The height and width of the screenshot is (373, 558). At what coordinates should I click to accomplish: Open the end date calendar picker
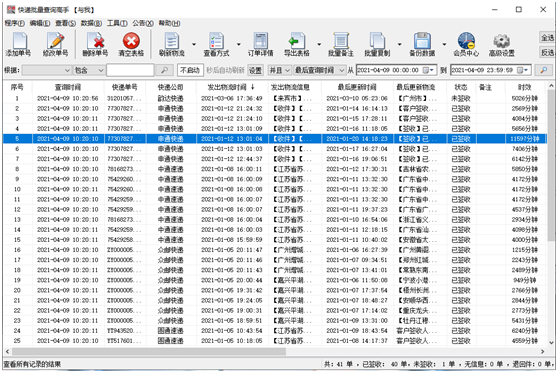tap(523, 70)
